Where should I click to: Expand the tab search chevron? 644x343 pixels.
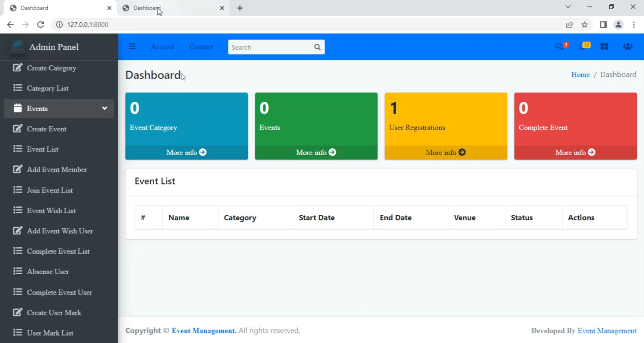point(568,7)
